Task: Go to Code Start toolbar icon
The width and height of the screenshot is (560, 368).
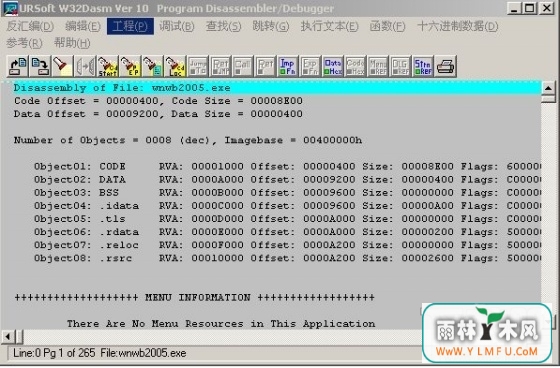Action: 107,66
